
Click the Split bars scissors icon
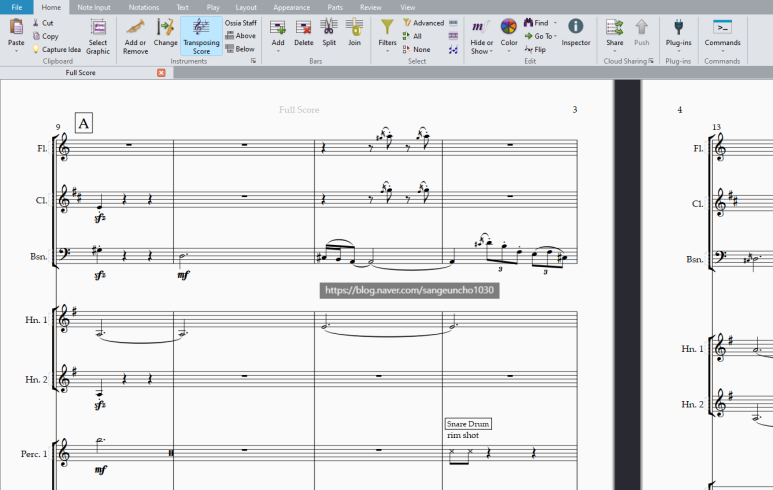329,27
